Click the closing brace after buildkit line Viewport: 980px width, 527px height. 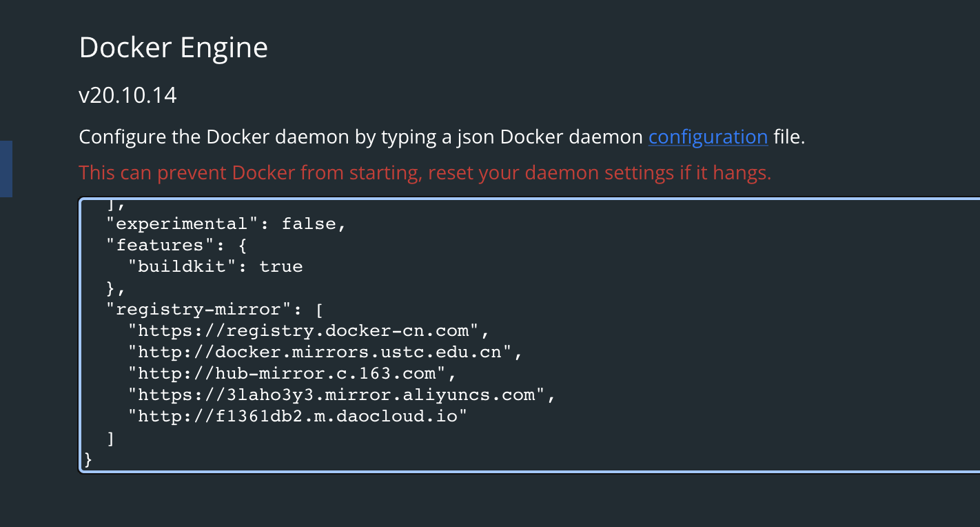[x=111, y=288]
